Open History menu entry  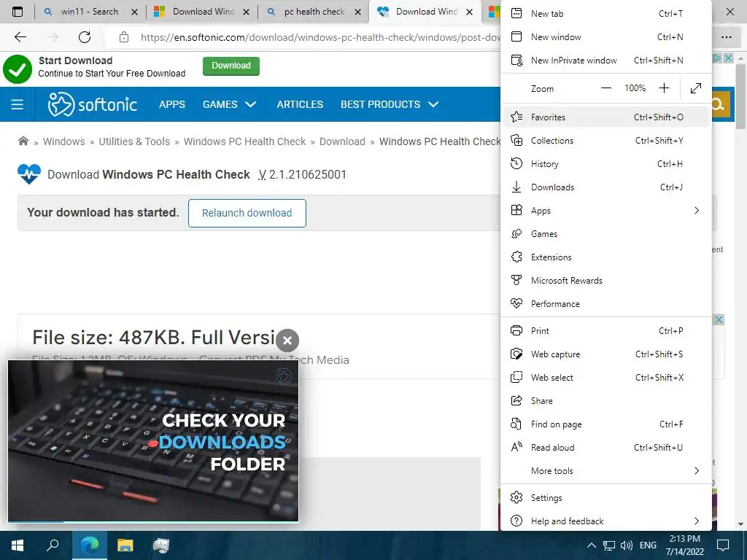pos(606,164)
